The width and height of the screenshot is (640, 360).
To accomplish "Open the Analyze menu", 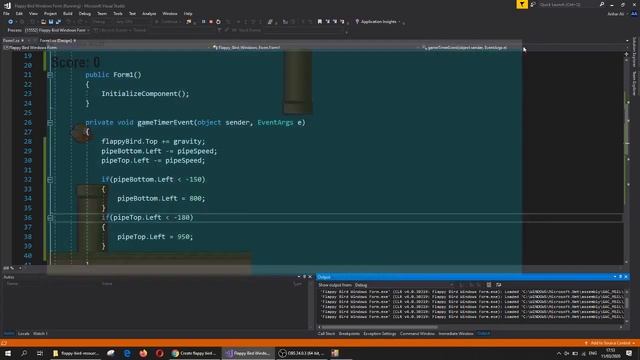I will coord(149,13).
